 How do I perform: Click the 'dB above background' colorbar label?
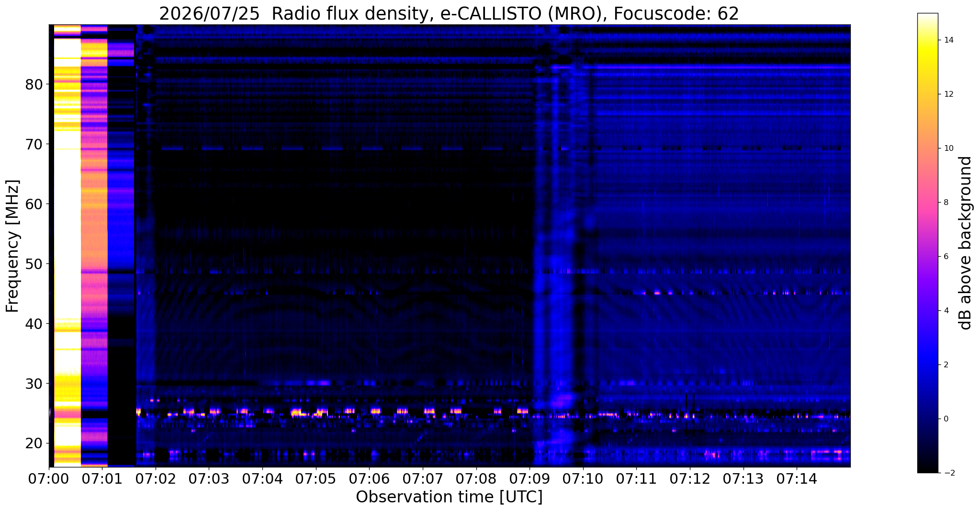pyautogui.click(x=966, y=243)
